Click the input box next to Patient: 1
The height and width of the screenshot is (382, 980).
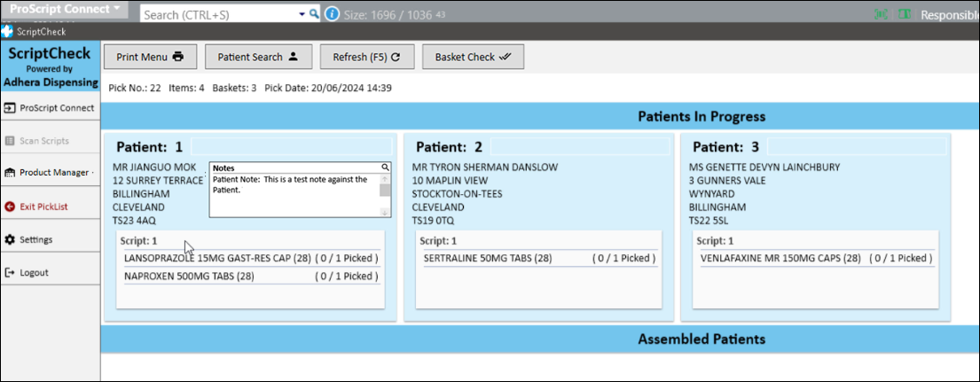click(x=291, y=146)
